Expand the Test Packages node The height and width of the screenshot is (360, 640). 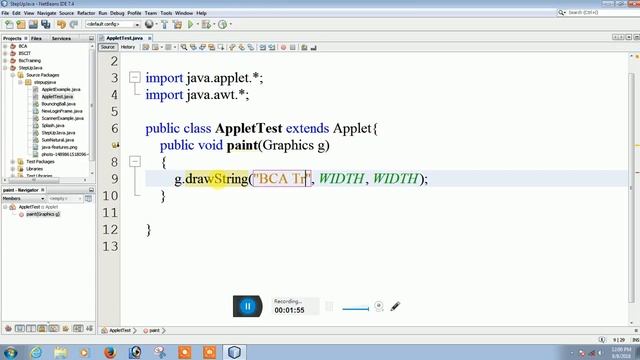coord(13,162)
